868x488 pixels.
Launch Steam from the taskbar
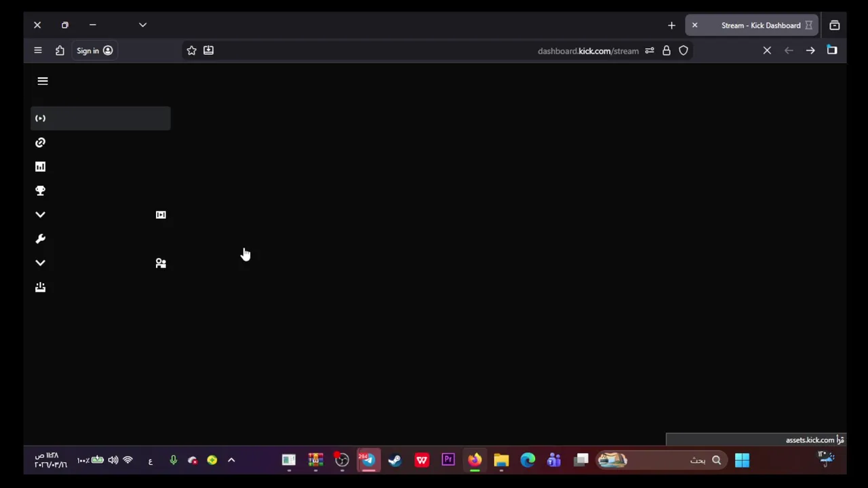point(395,461)
